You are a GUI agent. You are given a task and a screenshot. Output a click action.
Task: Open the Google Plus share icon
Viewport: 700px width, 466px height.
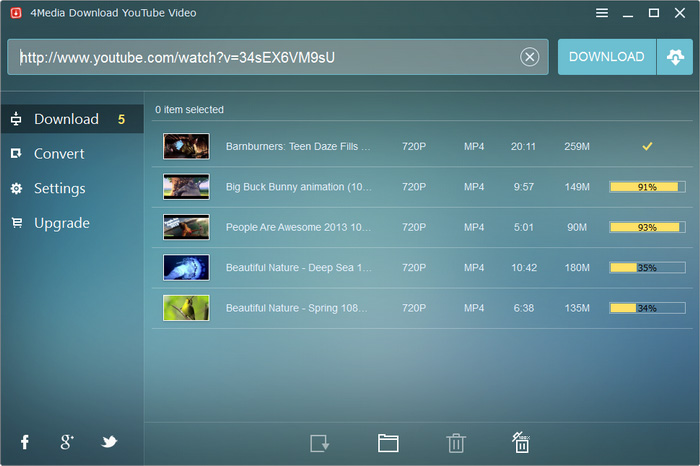67,442
